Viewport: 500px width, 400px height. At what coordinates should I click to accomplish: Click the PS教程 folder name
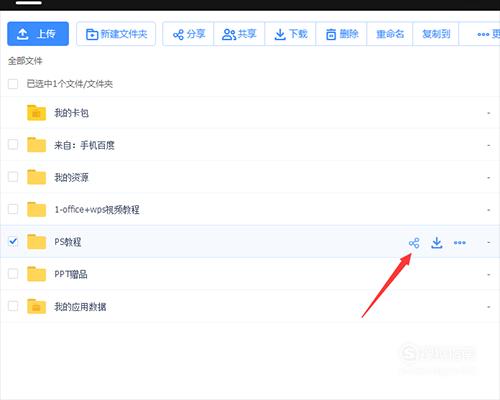(68, 242)
